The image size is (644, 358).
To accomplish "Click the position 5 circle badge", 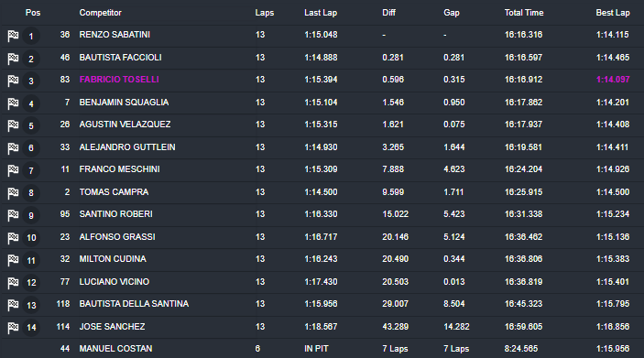I will (x=31, y=125).
